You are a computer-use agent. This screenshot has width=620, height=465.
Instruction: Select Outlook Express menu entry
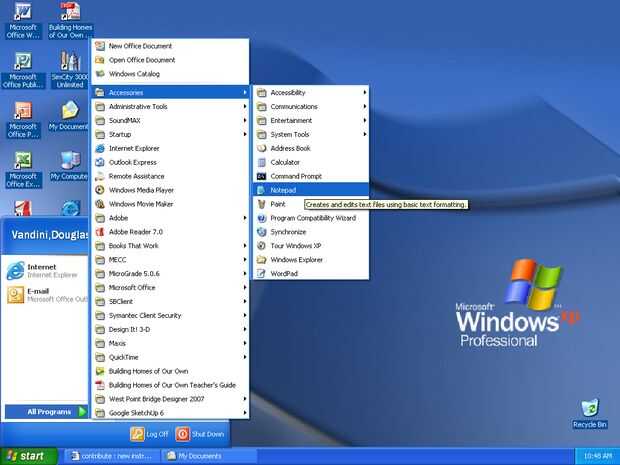(170, 163)
